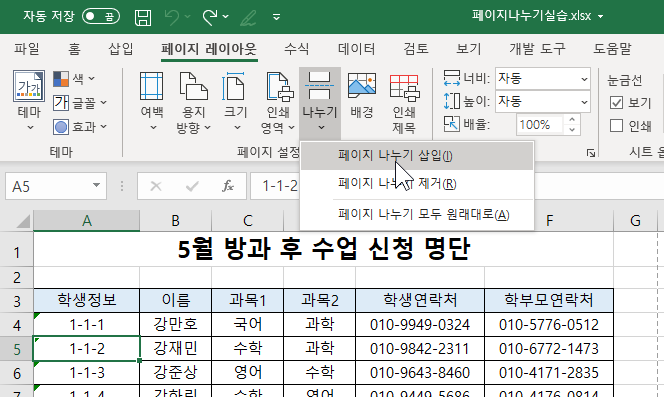
Task: Switch to the 수식 tab
Action: click(296, 49)
